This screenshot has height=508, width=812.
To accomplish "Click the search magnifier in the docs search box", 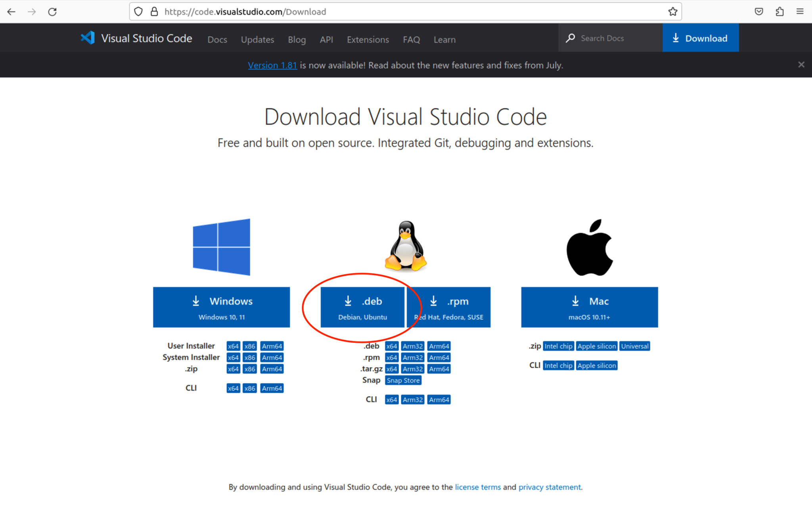I will pos(570,38).
